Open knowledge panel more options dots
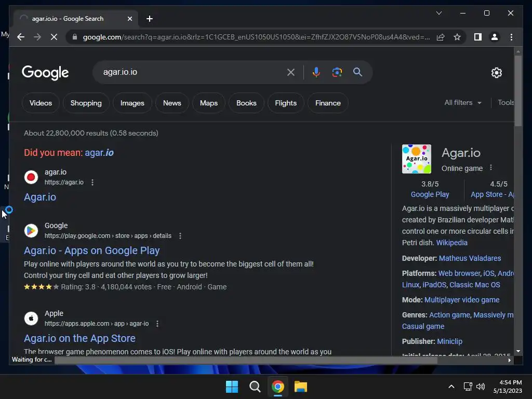The height and width of the screenshot is (399, 532). (x=490, y=168)
